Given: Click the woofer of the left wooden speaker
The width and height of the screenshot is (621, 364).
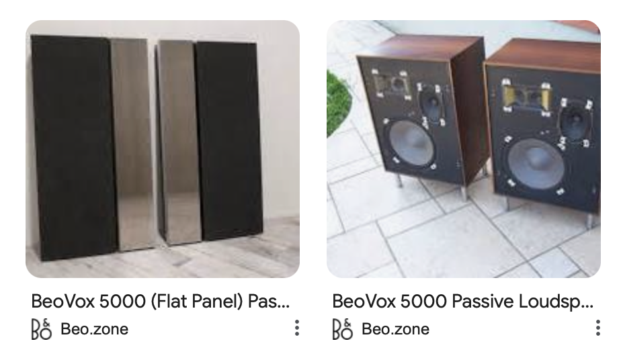Looking at the screenshot, I should pos(411,144).
